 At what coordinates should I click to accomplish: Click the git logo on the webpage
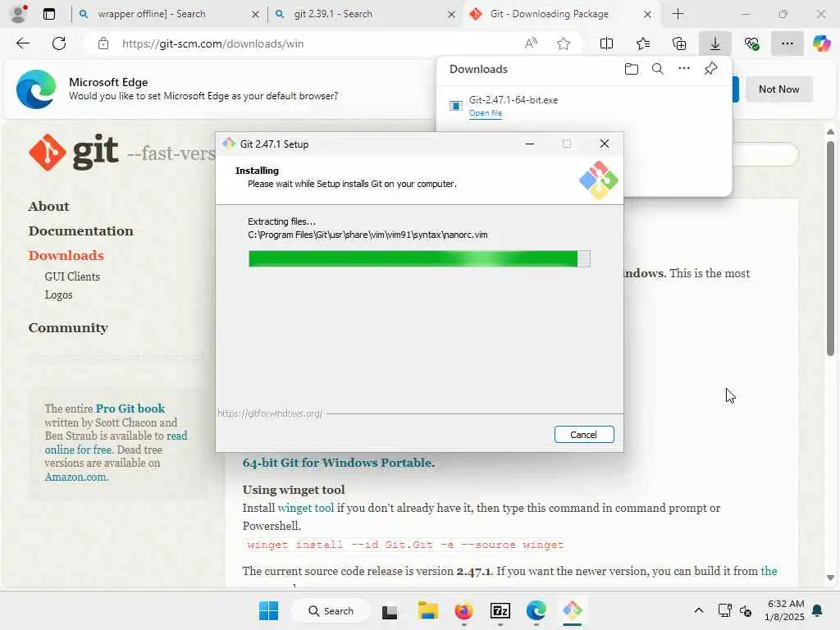(73, 152)
